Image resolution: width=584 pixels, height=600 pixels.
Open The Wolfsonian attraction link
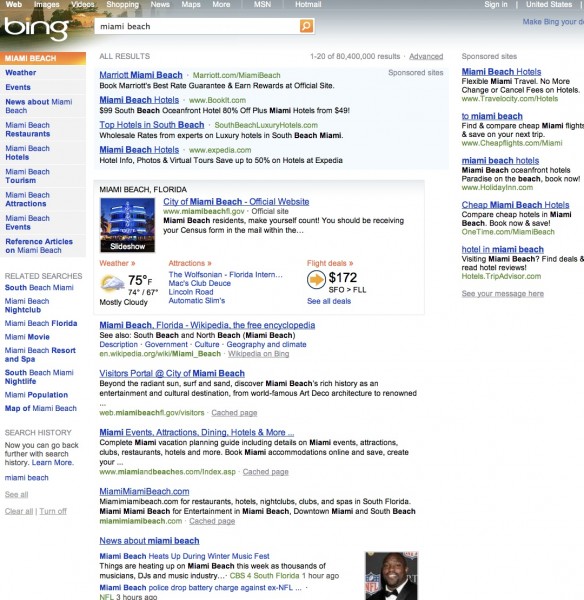tap(225, 275)
